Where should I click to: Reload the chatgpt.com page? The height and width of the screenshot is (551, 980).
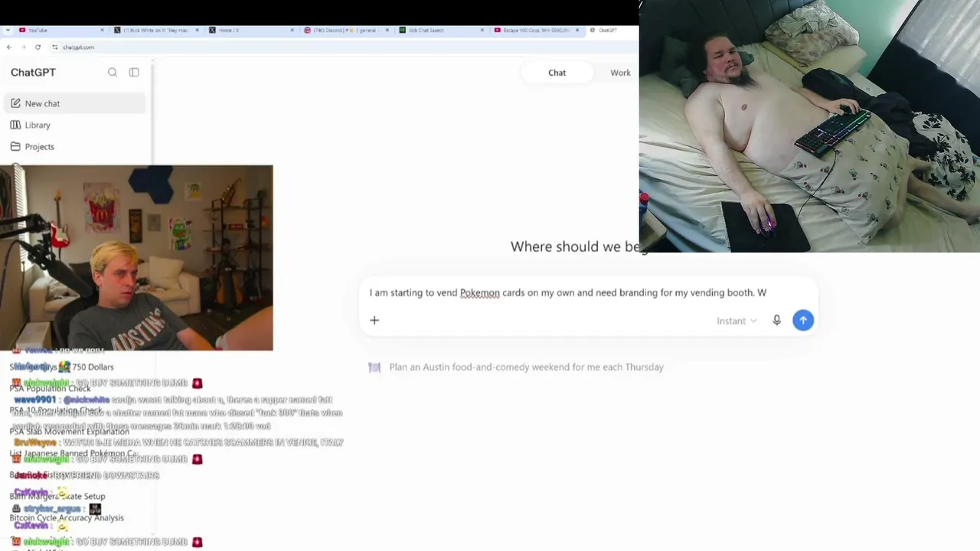38,47
